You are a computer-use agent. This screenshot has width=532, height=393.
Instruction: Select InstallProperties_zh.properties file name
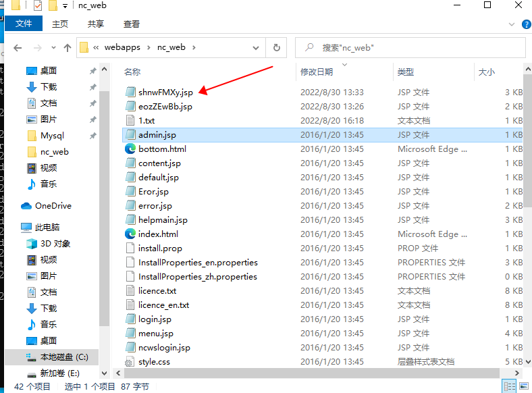(197, 277)
